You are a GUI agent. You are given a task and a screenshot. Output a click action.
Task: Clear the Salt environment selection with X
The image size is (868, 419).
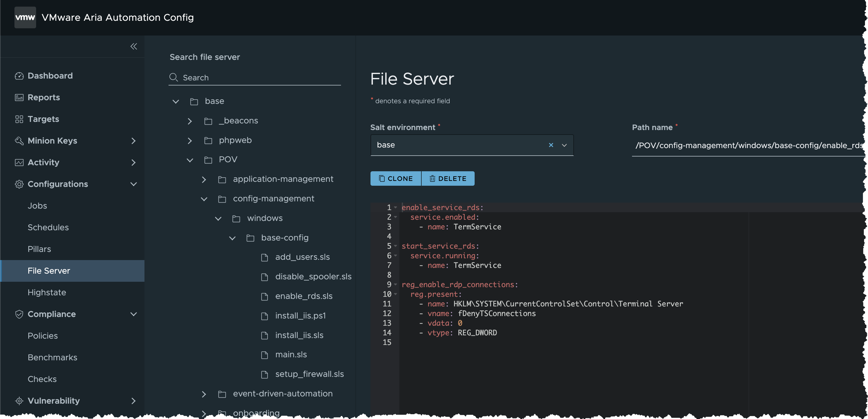551,145
